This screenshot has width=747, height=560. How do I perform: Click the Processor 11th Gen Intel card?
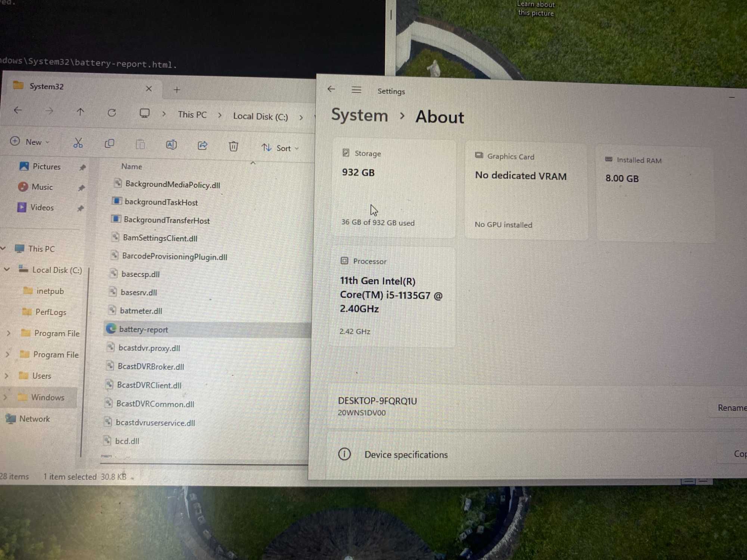(x=392, y=298)
